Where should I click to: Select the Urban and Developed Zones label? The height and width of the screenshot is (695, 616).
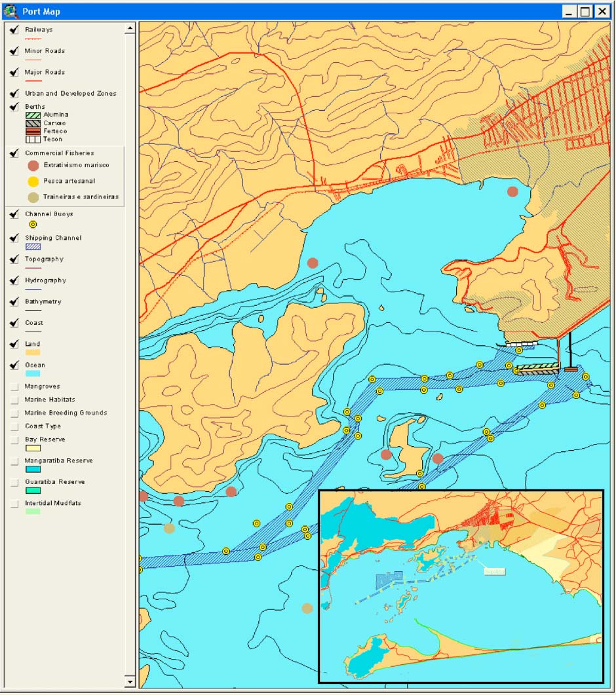pos(70,94)
